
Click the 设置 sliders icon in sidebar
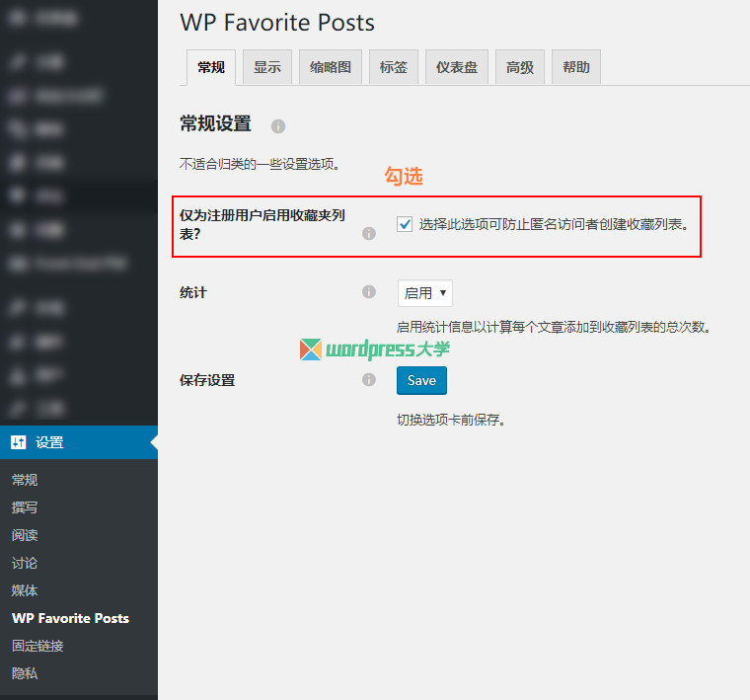click(x=18, y=442)
